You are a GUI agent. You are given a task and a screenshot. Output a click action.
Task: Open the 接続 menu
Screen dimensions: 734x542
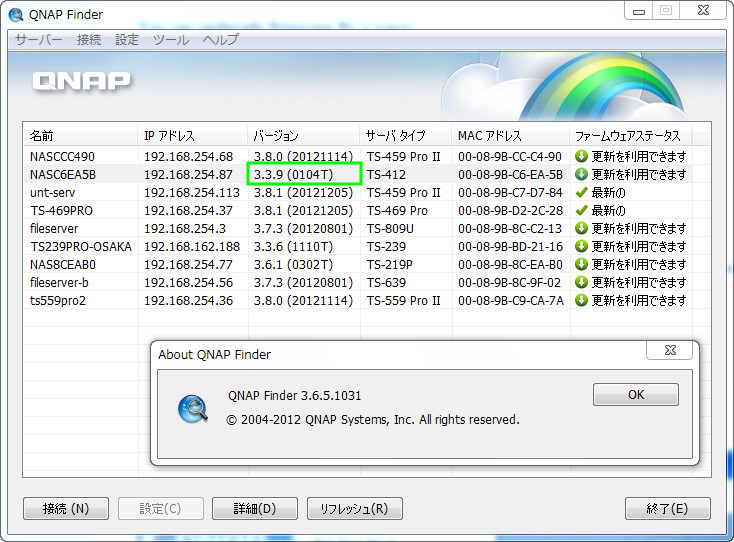tap(89, 40)
